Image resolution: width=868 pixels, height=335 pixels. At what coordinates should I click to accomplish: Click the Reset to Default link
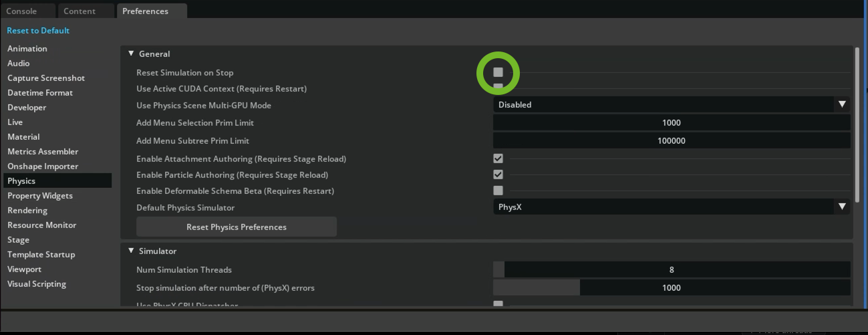[x=38, y=31]
